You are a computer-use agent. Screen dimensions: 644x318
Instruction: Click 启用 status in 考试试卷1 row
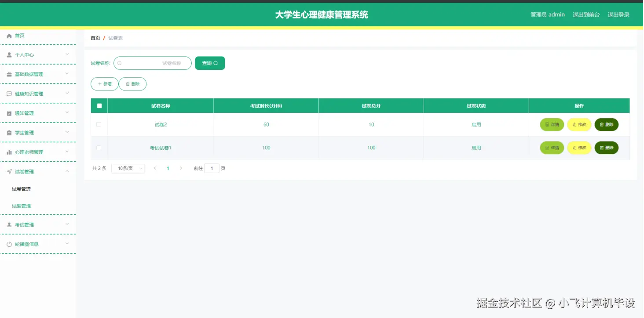476,148
